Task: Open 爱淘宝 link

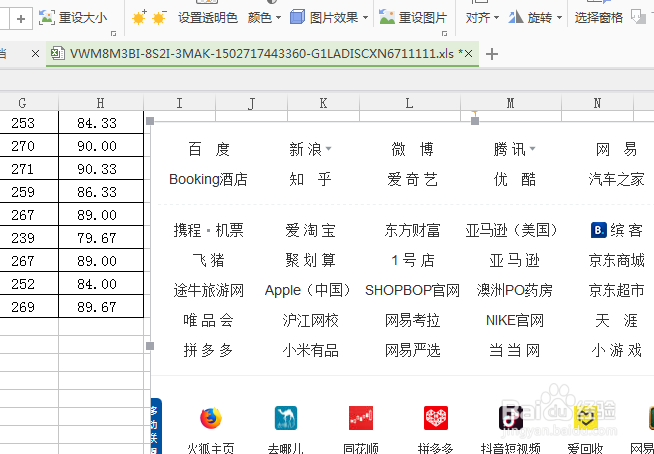Action: (x=310, y=230)
